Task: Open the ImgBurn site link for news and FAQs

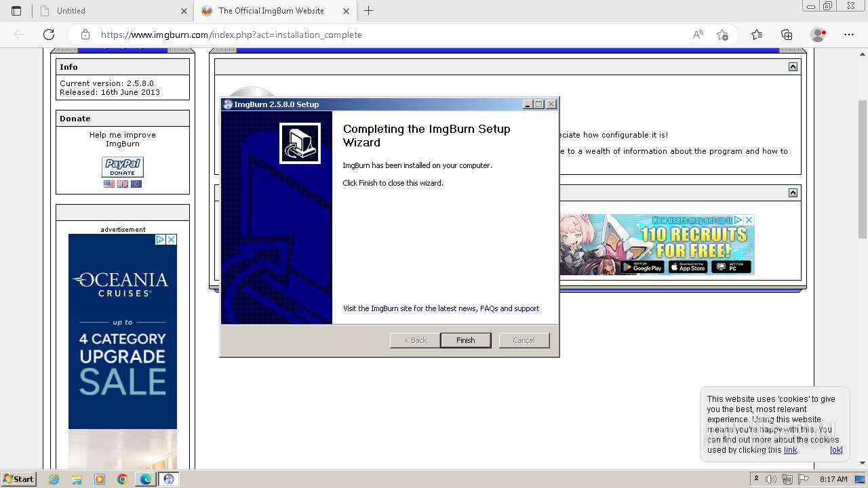Action: [441, 308]
